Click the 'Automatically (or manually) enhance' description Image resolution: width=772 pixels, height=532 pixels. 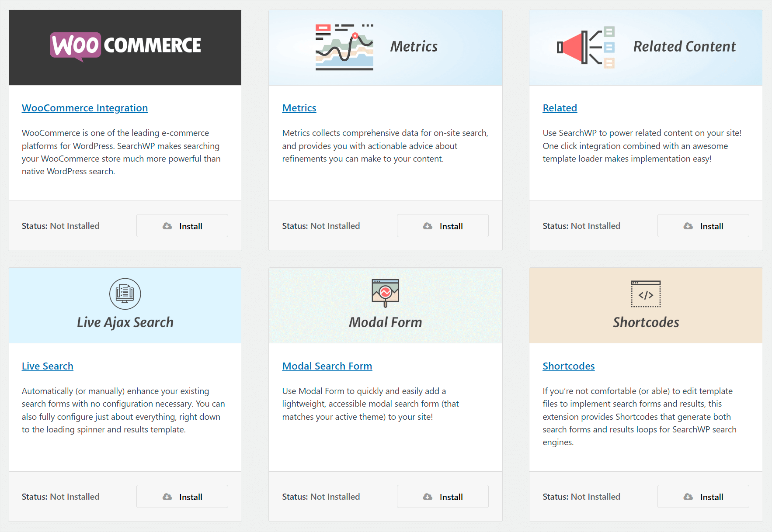(x=123, y=410)
